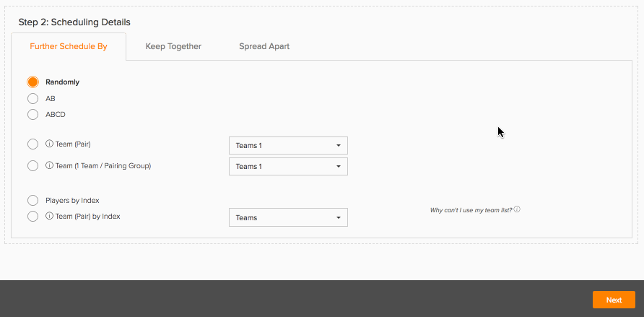The width and height of the screenshot is (644, 317).
Task: Open info icon beside Team (1 Team / Pairing Group)
Action: (x=49, y=165)
